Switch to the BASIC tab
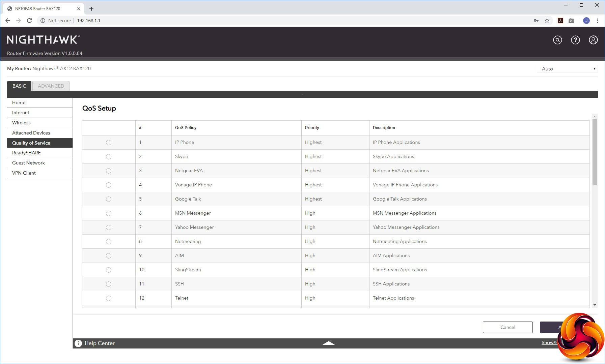The image size is (605, 364). [19, 86]
